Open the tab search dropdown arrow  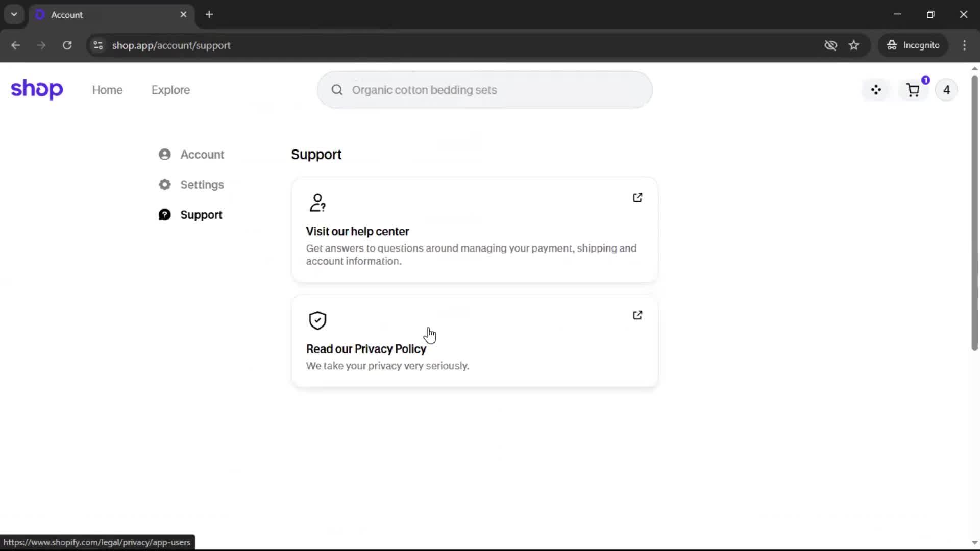point(14,14)
